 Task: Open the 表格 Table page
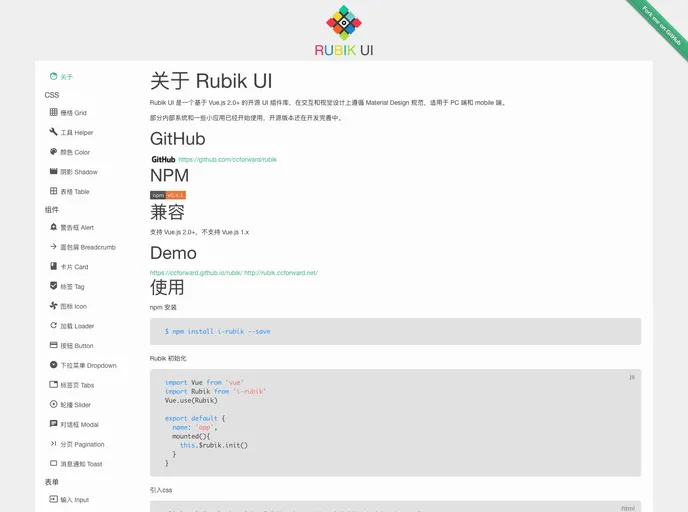point(75,192)
